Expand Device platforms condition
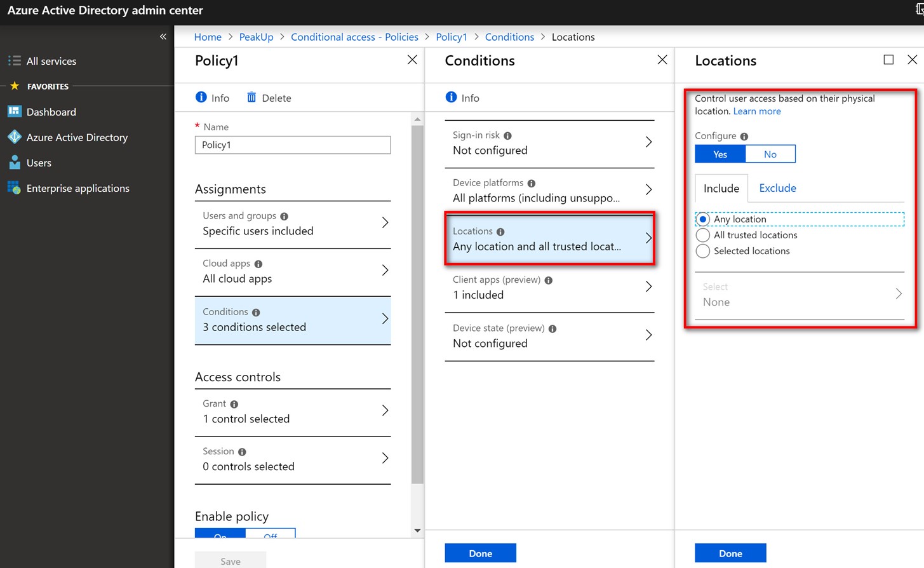 549,191
